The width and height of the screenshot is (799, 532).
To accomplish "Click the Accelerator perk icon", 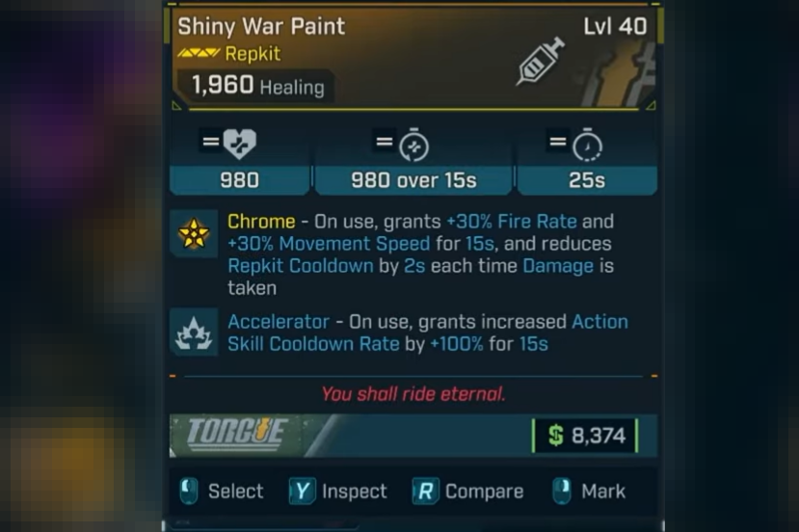I will [194, 332].
